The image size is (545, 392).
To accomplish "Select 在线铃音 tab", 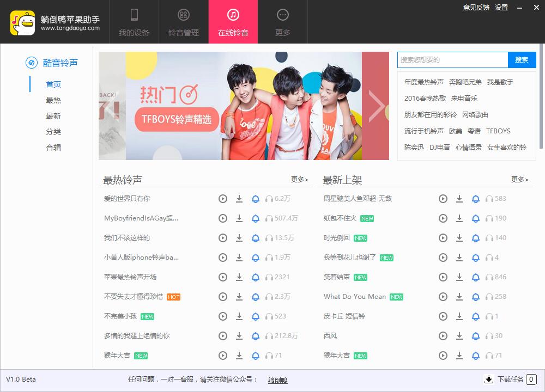I will pos(233,22).
